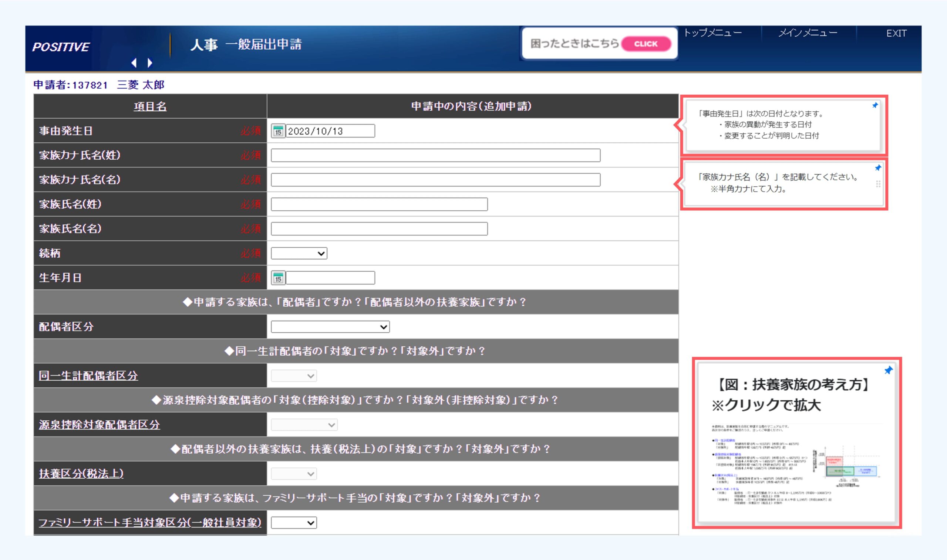Click the 家族氏名(名) text field
947x560 pixels.
pyautogui.click(x=379, y=229)
